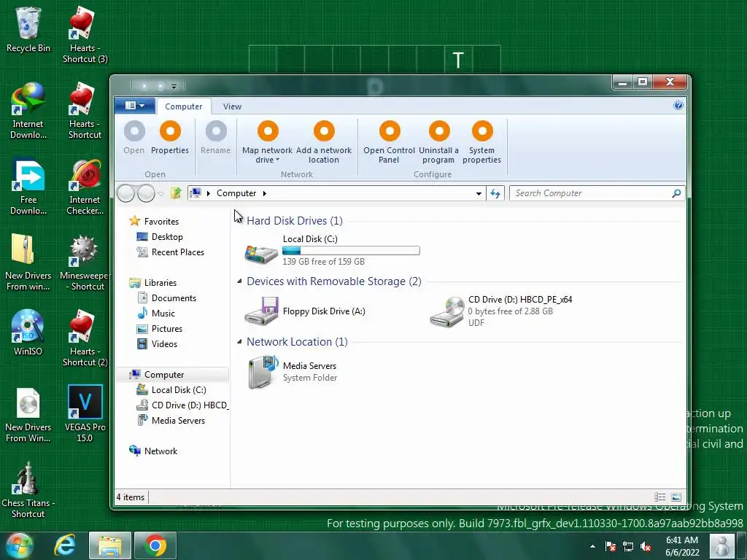Viewport: 747px width, 560px height.
Task: Select Media Servers system folder
Action: (292, 372)
